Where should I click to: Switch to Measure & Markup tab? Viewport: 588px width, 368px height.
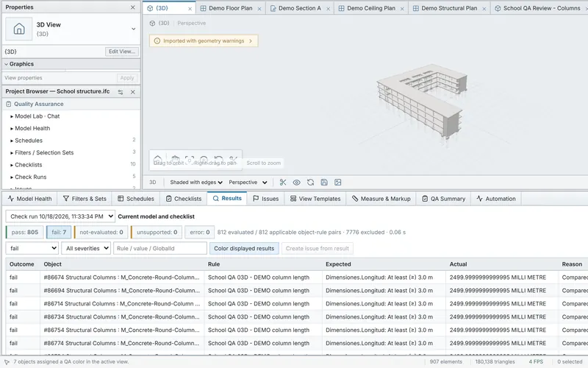(381, 199)
